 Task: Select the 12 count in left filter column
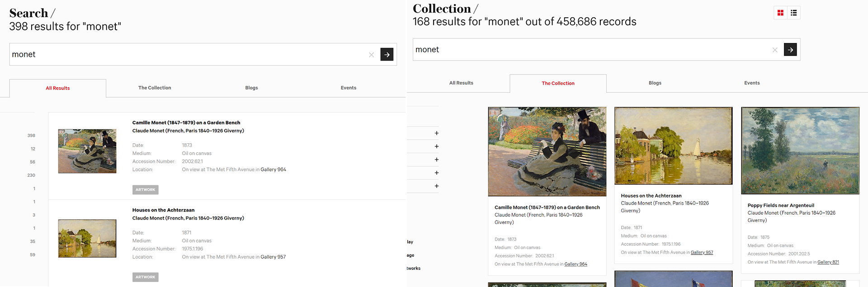point(33,149)
